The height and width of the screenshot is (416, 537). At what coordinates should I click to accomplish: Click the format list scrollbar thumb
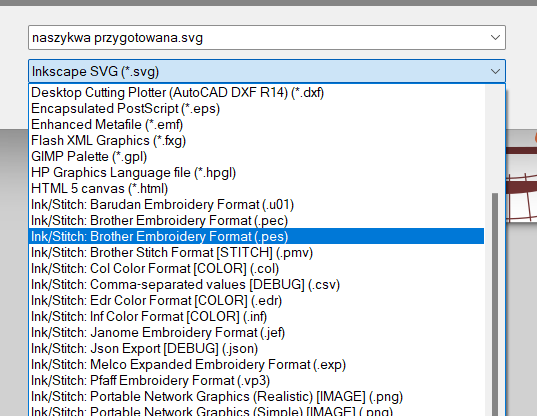[x=495, y=305]
